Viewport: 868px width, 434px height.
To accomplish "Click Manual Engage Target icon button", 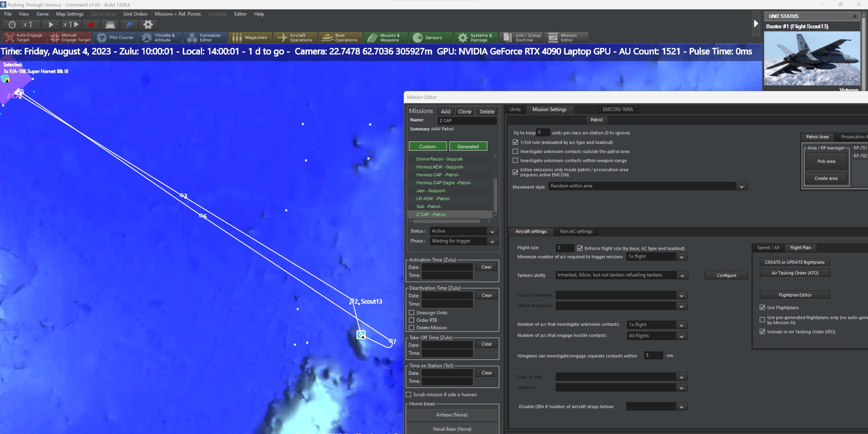I will click(70, 37).
